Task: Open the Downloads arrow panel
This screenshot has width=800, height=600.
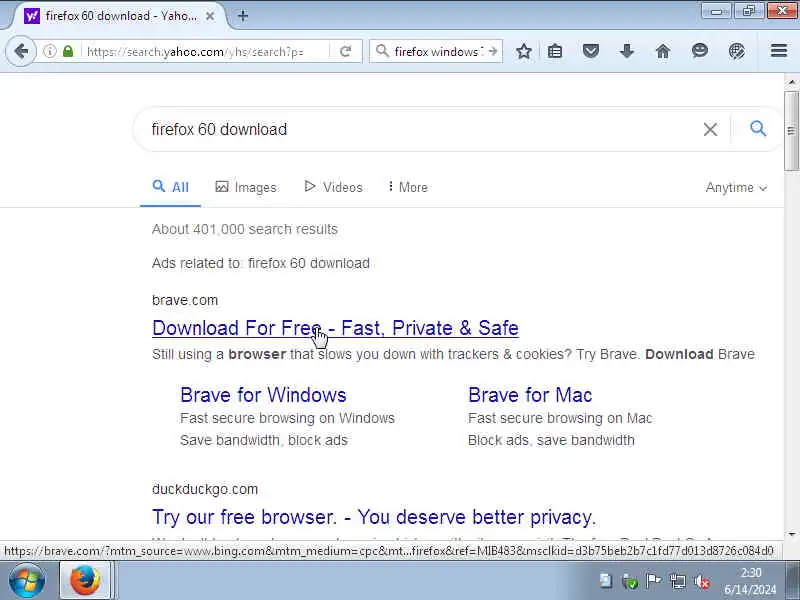Action: [627, 51]
